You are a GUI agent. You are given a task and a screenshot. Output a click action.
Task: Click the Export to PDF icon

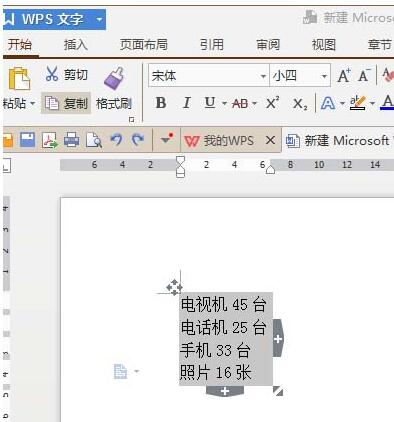(x=50, y=140)
